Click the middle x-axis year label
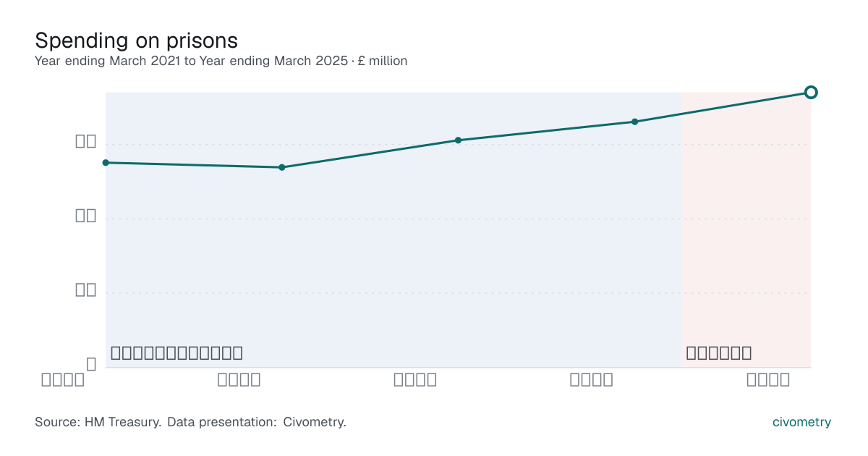Screen dimensions: 868x456 pyautogui.click(x=415, y=379)
